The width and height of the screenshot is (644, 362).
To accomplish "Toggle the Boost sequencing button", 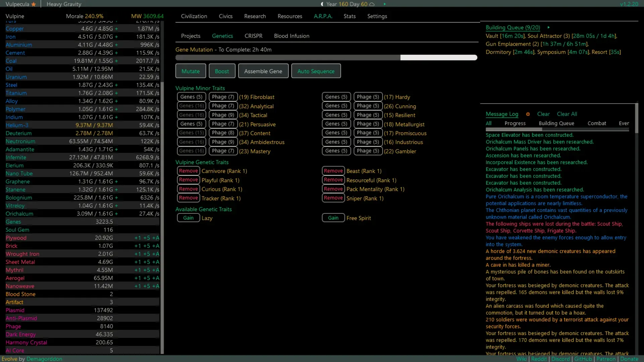I will 222,71.
